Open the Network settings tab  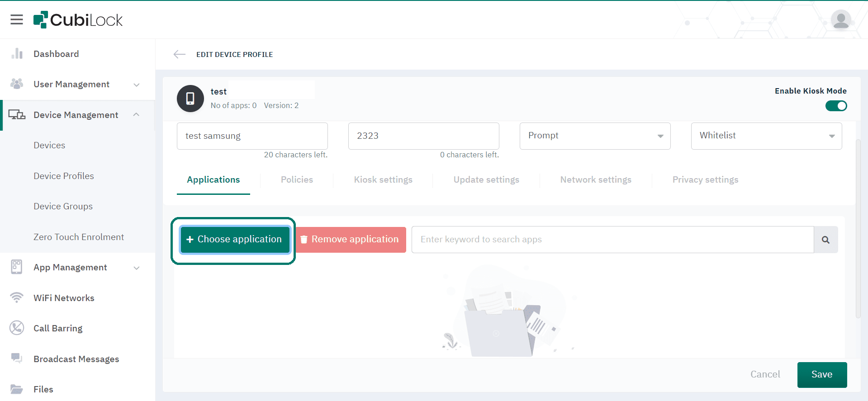[596, 180]
